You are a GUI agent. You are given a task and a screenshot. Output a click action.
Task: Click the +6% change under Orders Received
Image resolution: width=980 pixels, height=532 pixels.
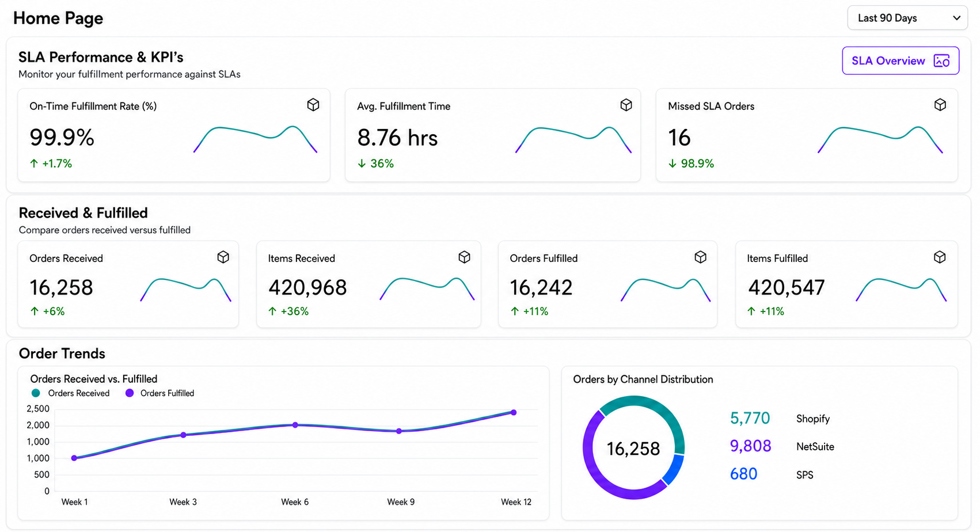(47, 311)
